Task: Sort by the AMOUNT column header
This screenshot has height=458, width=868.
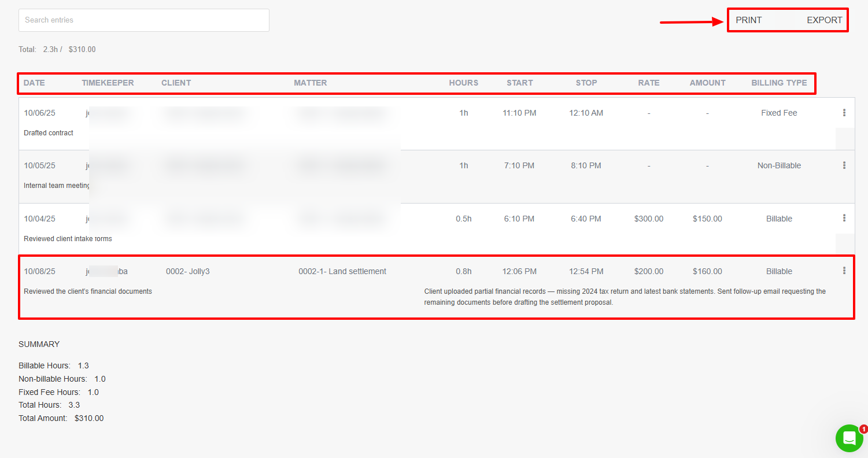Action: point(707,83)
